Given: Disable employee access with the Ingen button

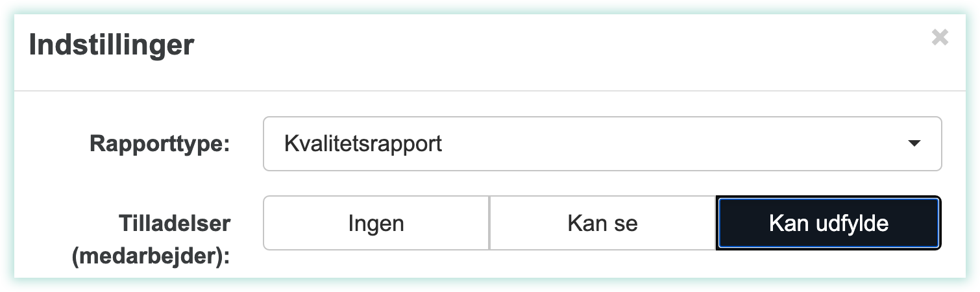Looking at the screenshot, I should [x=376, y=224].
